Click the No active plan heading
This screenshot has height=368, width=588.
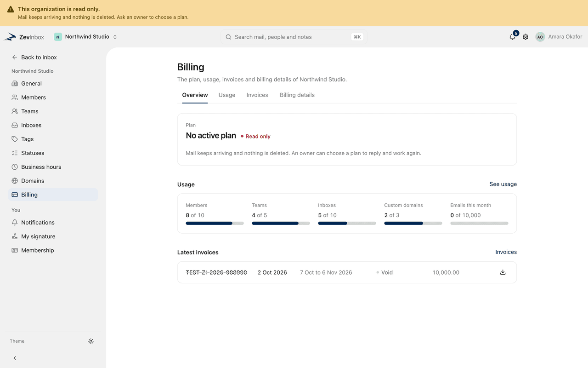pyautogui.click(x=211, y=136)
